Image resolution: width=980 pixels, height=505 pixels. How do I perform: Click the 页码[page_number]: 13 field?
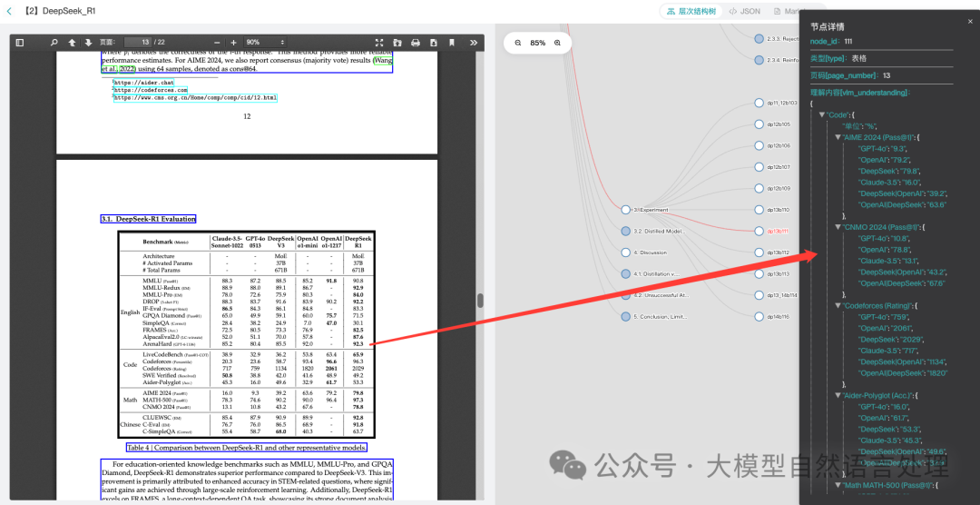[850, 75]
